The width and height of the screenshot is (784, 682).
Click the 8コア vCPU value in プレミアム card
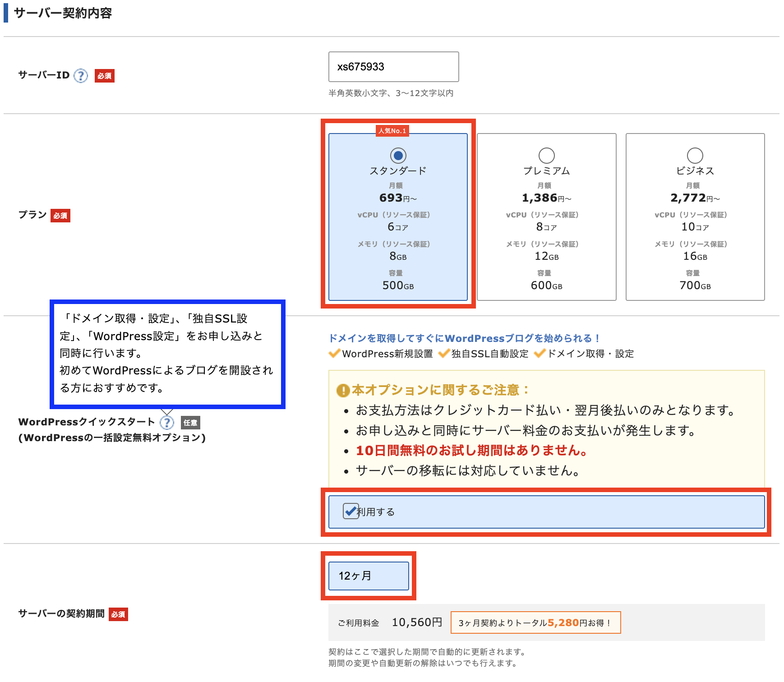(x=546, y=227)
